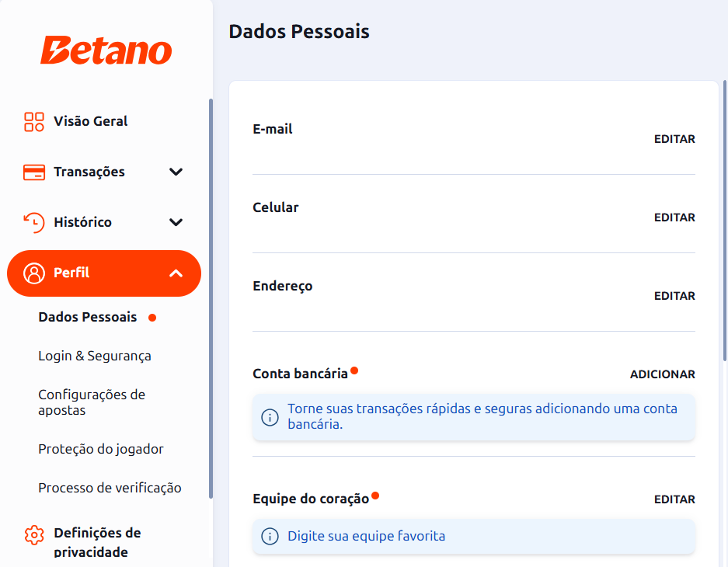The height and width of the screenshot is (567, 728).
Task: Select Configurações de apostas in sidebar
Action: coord(92,402)
